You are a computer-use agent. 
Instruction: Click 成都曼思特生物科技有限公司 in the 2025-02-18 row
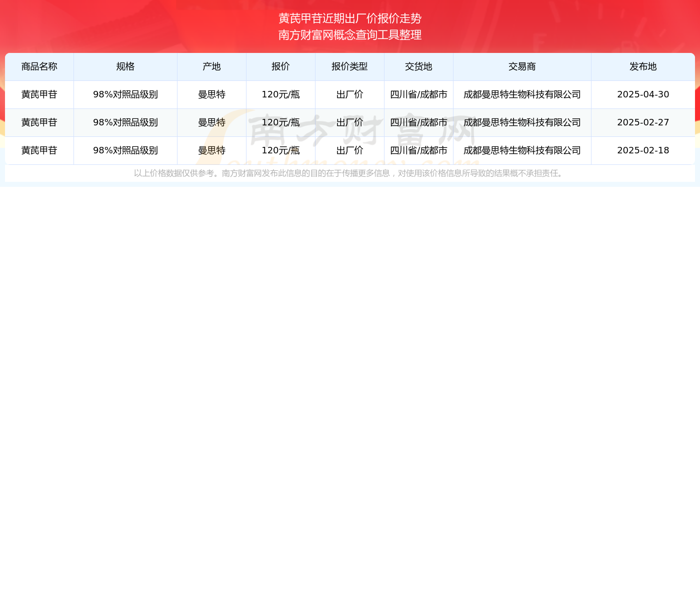click(522, 150)
